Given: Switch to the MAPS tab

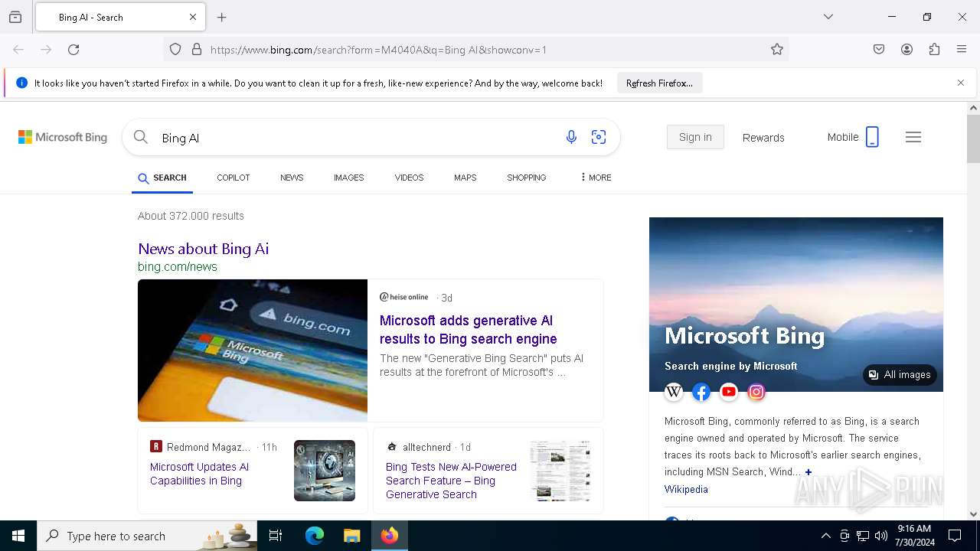Looking at the screenshot, I should pos(465,178).
